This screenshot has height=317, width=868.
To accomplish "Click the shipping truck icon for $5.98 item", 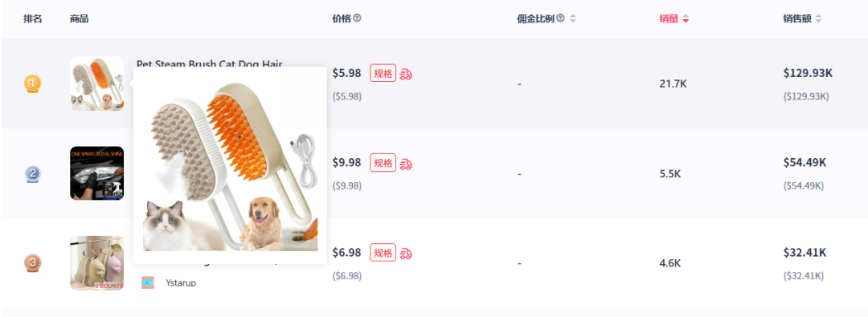I will click(x=406, y=74).
